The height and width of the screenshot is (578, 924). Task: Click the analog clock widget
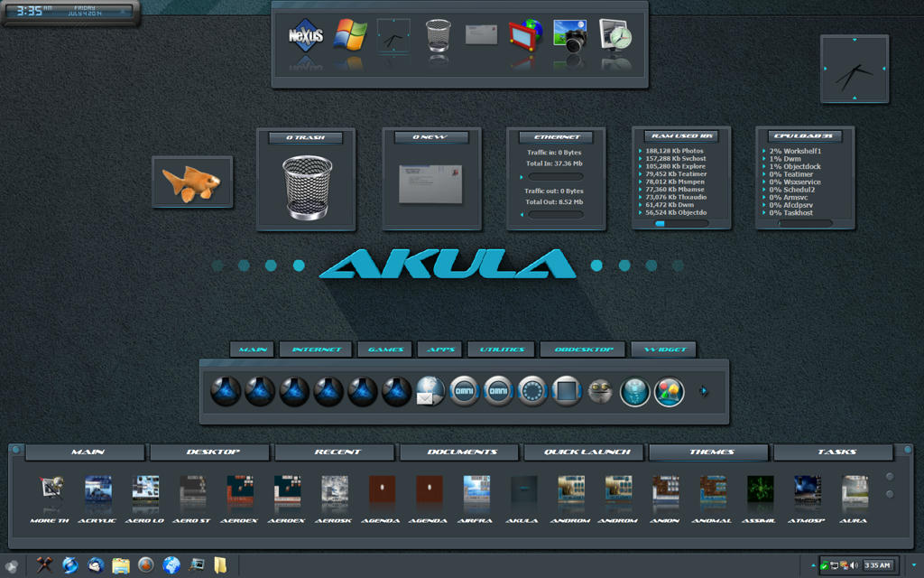point(855,69)
